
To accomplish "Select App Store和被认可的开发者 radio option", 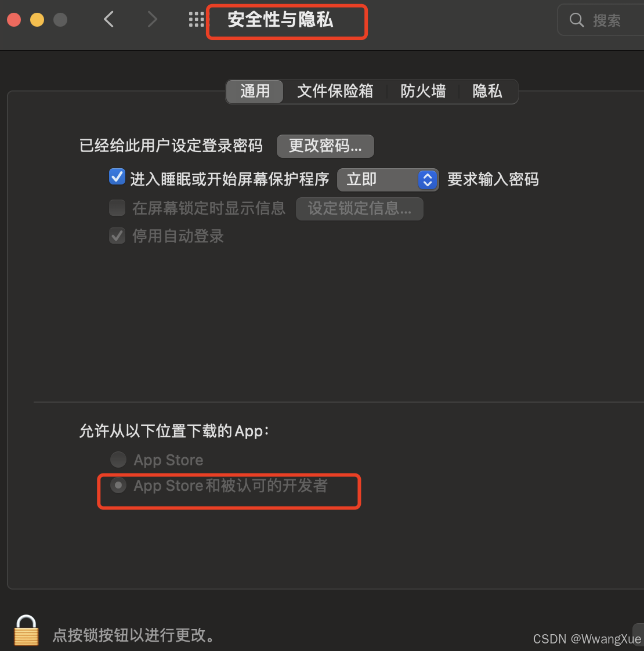I will pos(118,485).
